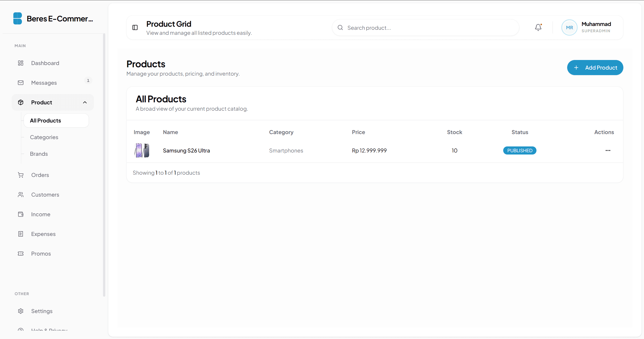Image resolution: width=644 pixels, height=339 pixels.
Task: Click the Price column header
Action: pos(358,132)
